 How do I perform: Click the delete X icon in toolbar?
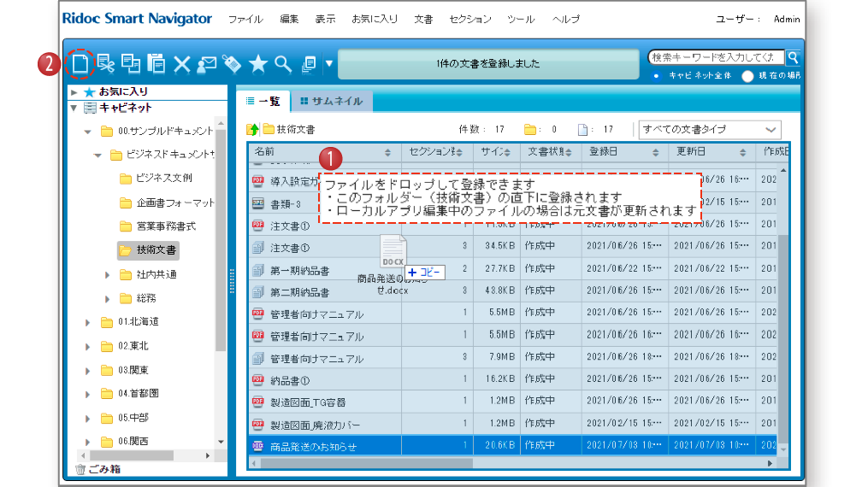[181, 63]
